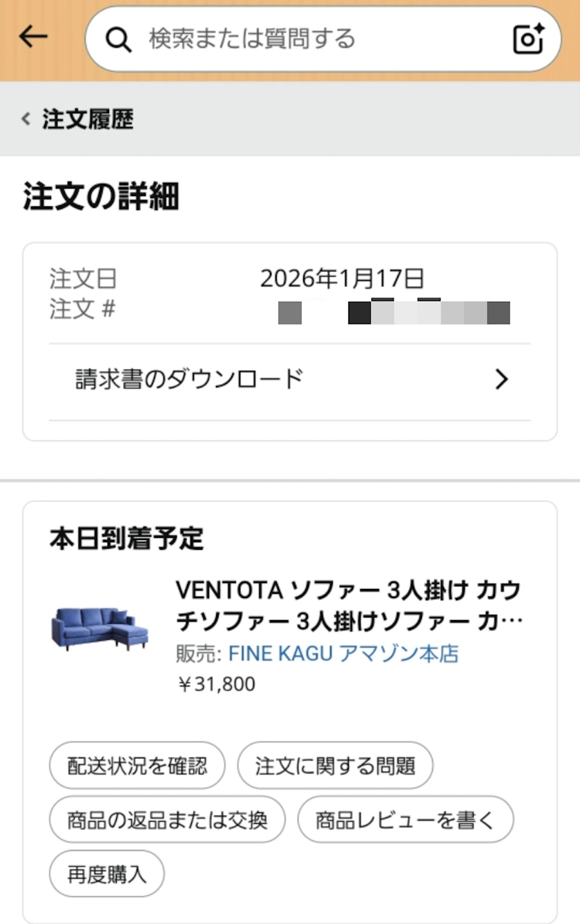Select 注文に関する問題
Image resolution: width=580 pixels, height=924 pixels.
pyautogui.click(x=335, y=765)
